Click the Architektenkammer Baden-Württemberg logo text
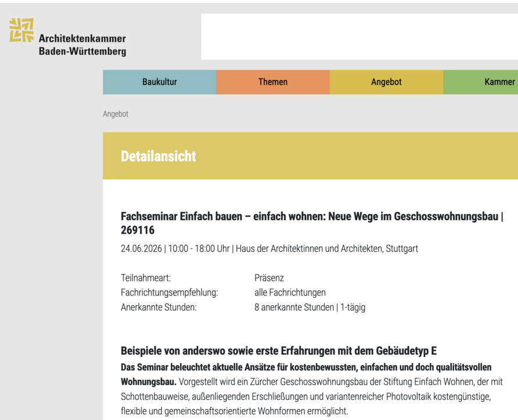 pos(82,45)
